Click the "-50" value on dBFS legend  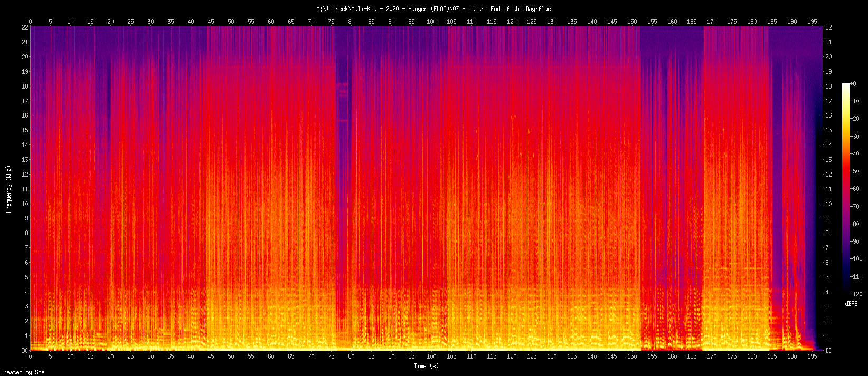pyautogui.click(x=854, y=171)
